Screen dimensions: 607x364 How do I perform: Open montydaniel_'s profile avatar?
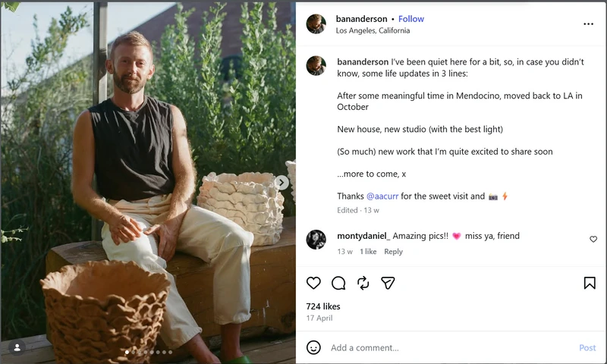(x=316, y=240)
